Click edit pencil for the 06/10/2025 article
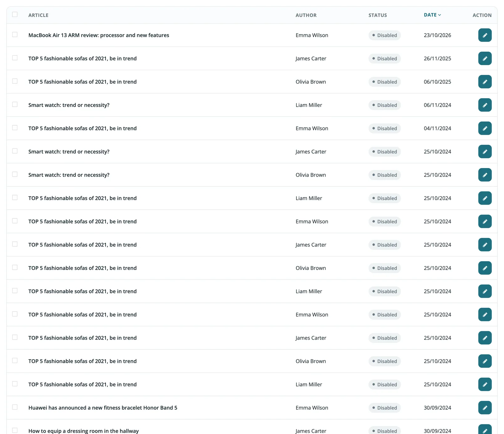Image resolution: width=504 pixels, height=434 pixels. coord(485,82)
